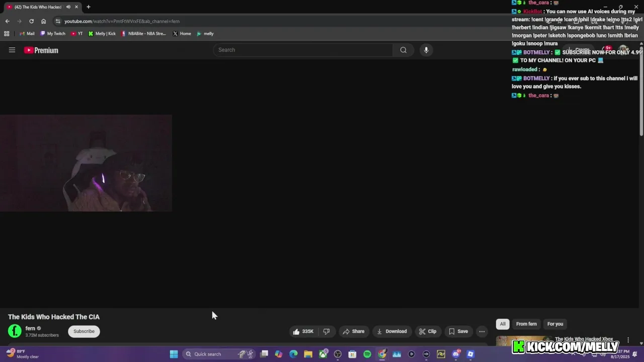644x362 pixels.
Task: Open Xbox app from taskbar
Action: point(323,354)
